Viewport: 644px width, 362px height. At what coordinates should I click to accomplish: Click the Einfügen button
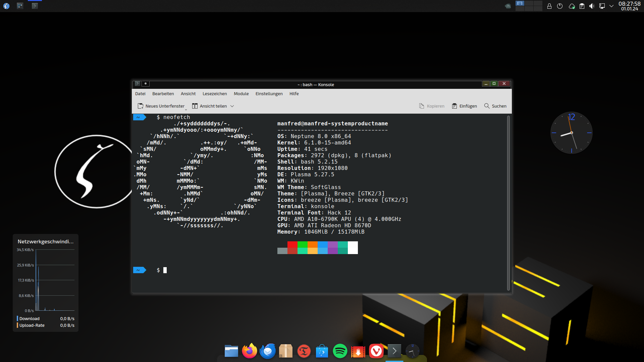(464, 106)
